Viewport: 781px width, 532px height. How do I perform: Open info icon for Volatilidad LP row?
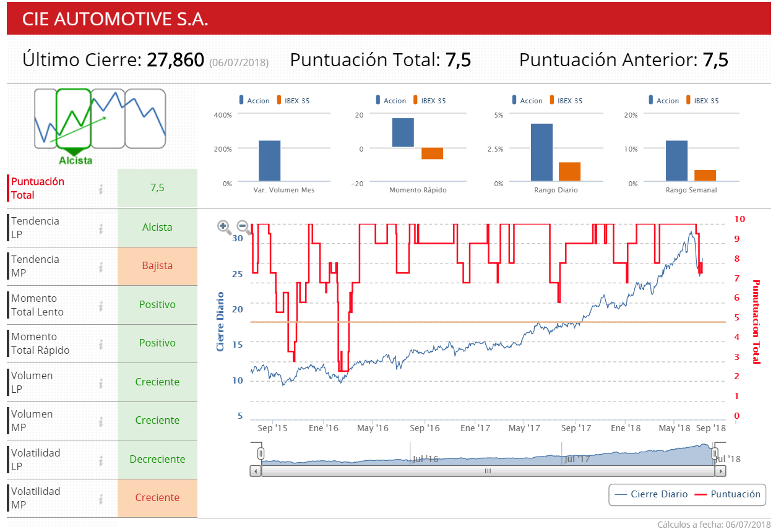click(101, 460)
